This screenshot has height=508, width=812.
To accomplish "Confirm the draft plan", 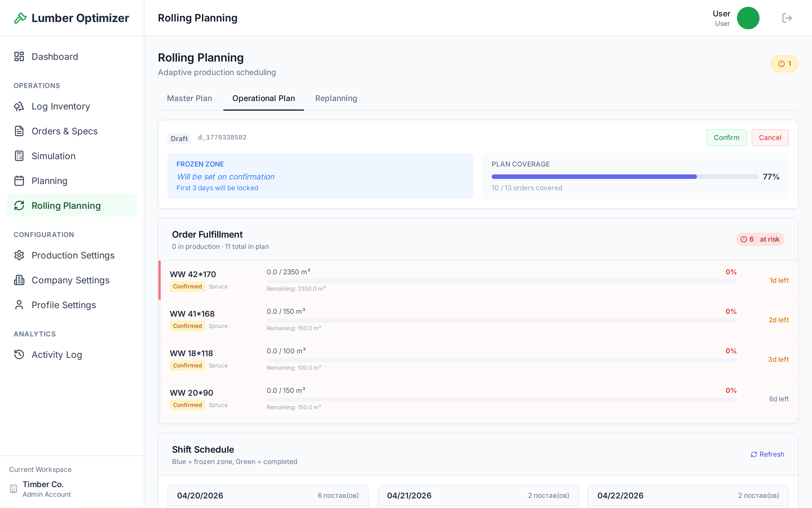I will [x=727, y=138].
